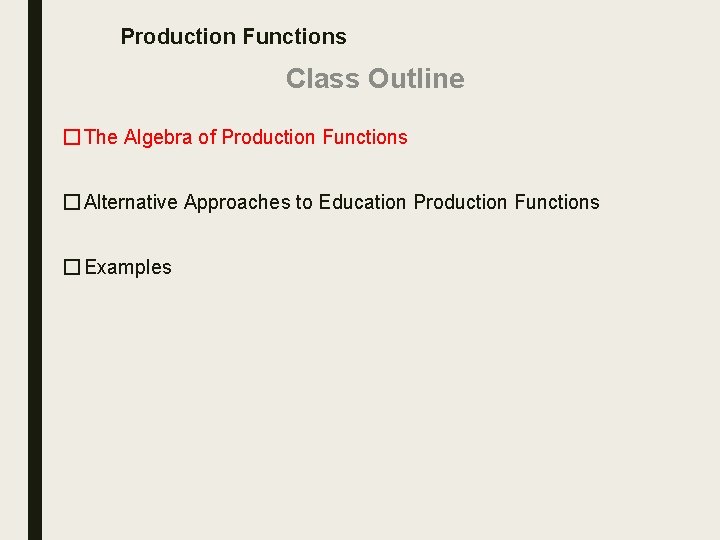Click the word "Algebra" in the red bullet

click(158, 137)
